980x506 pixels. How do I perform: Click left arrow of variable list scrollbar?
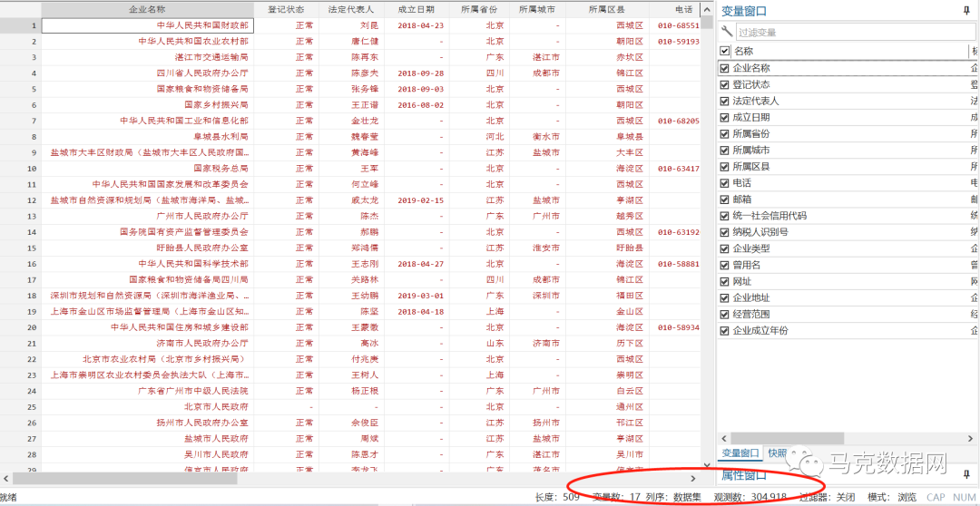[724, 437]
